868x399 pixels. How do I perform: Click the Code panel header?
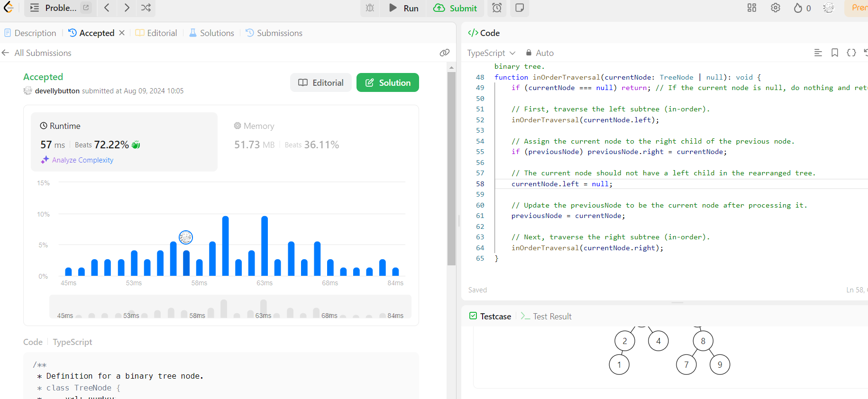[x=484, y=33]
